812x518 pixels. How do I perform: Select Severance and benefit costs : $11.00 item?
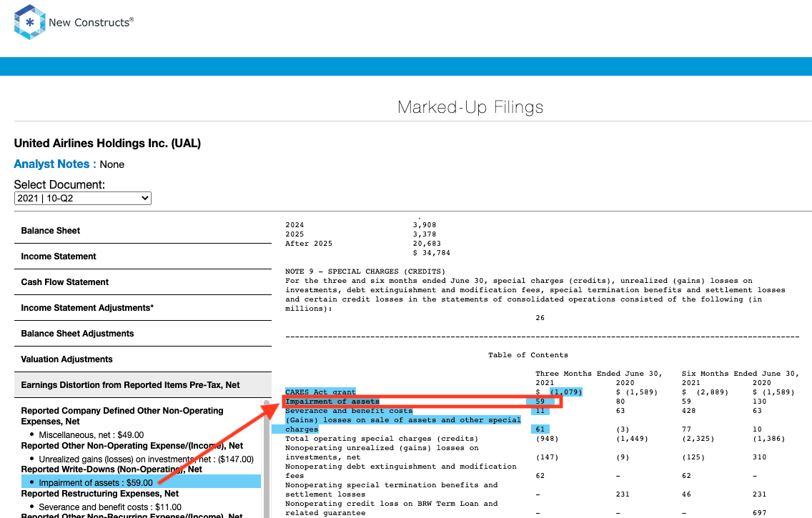[x=110, y=507]
